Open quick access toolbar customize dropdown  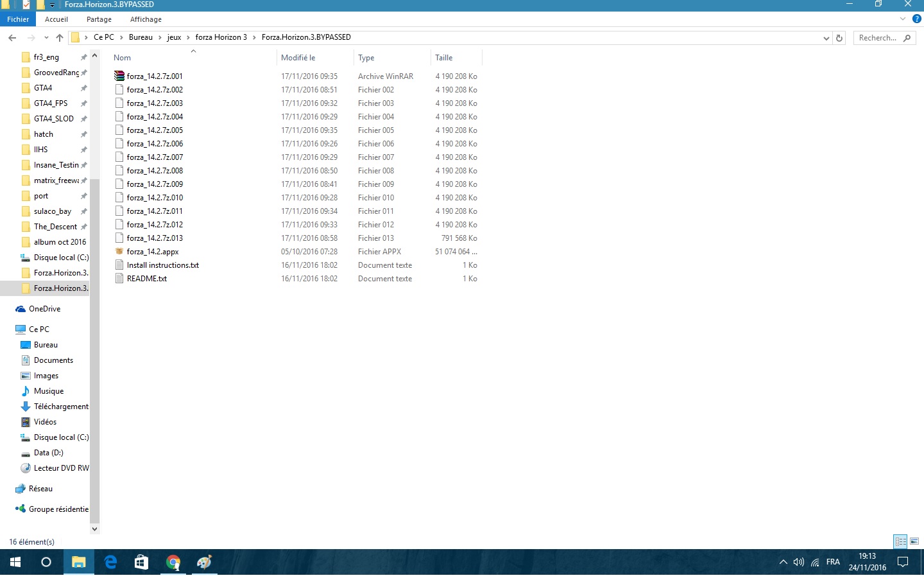point(53,5)
